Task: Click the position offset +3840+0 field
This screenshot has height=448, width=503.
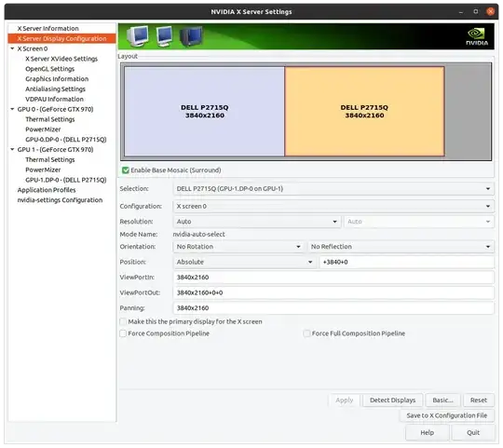Action: pos(406,262)
